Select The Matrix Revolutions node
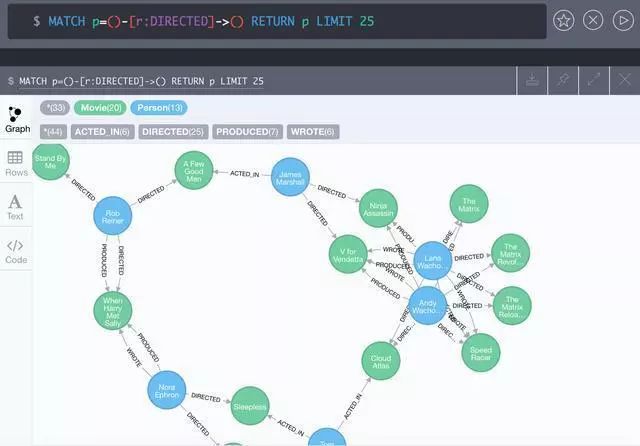The image size is (640, 446). pyautogui.click(x=511, y=253)
